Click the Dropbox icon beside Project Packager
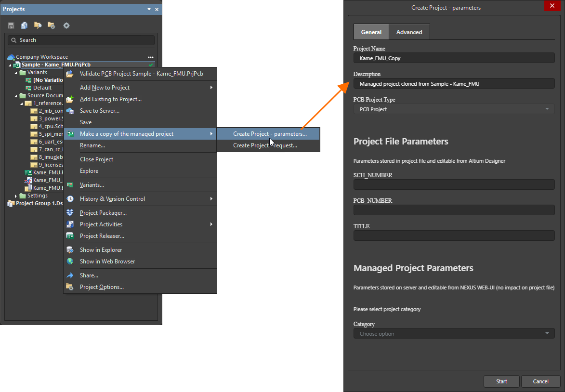Image resolution: width=565 pixels, height=392 pixels. [70, 213]
